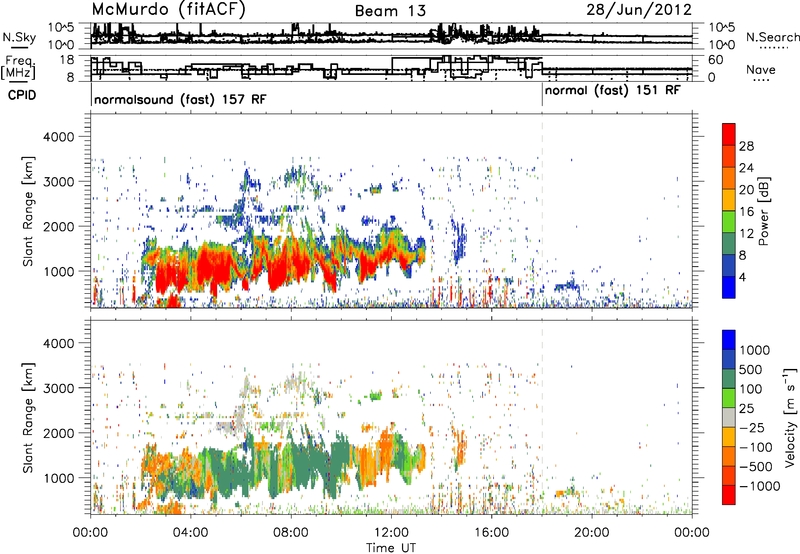Click the "McMurdo (fitACF)" plot title

(168, 10)
